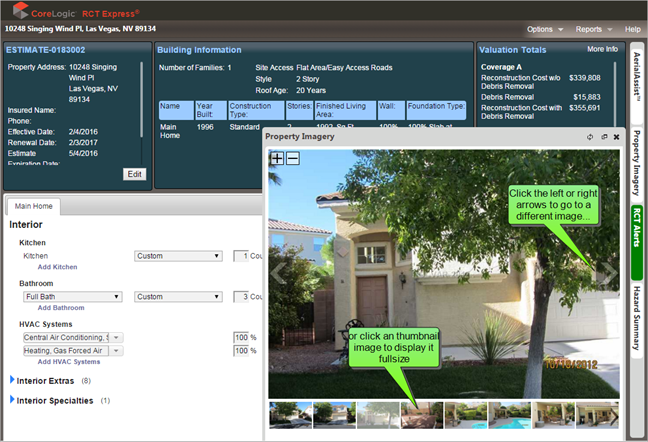The height and width of the screenshot is (442, 648).
Task: Expand the Interior Extras section
Action: pos(13,380)
